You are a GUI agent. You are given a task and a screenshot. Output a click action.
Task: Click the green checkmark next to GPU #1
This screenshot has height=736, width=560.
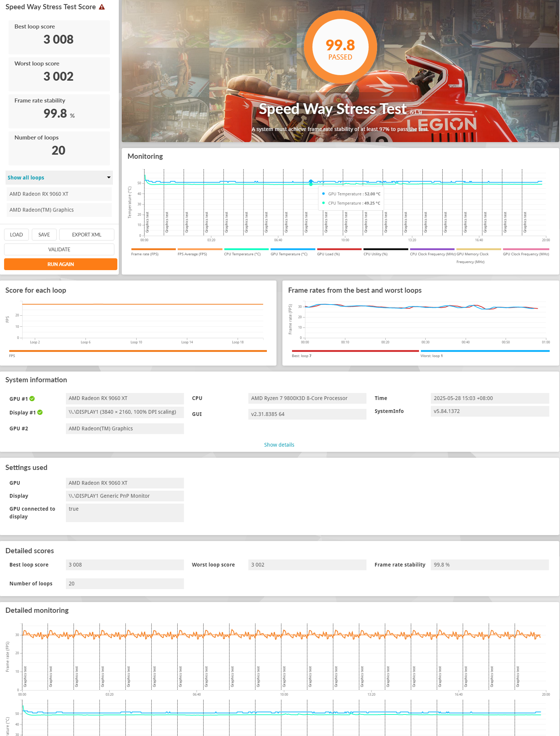click(x=32, y=399)
